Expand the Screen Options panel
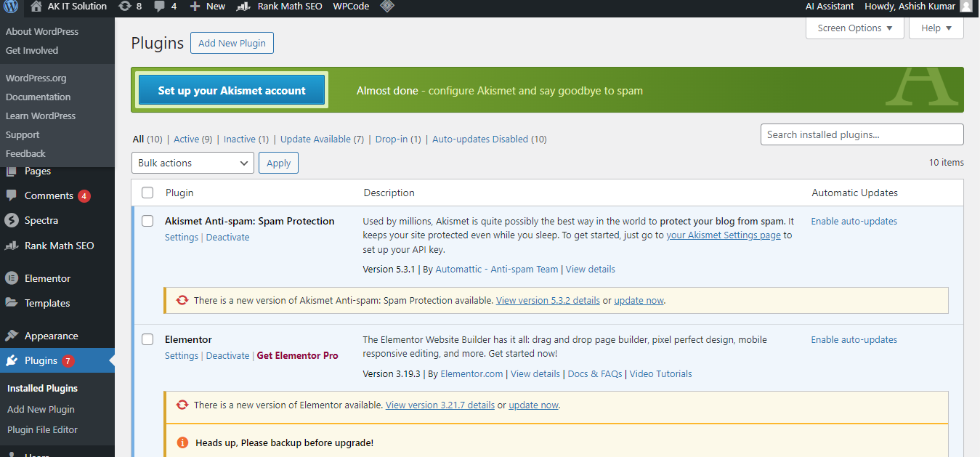The height and width of the screenshot is (457, 980). point(855,28)
